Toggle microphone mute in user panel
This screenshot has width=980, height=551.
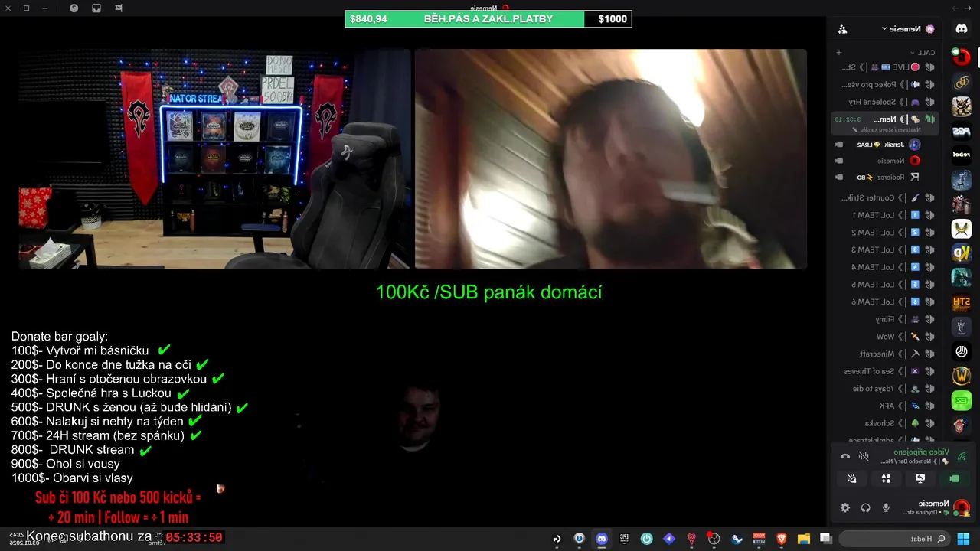point(886,507)
